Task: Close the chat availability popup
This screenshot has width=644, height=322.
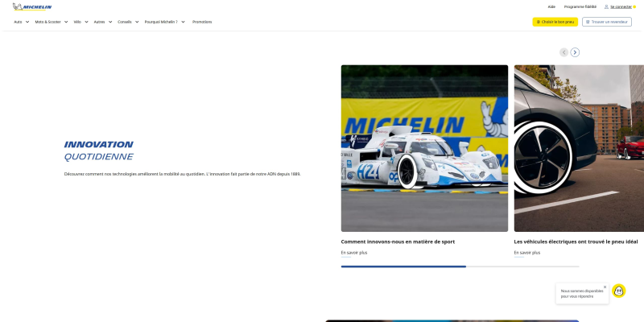Action: click(x=605, y=287)
